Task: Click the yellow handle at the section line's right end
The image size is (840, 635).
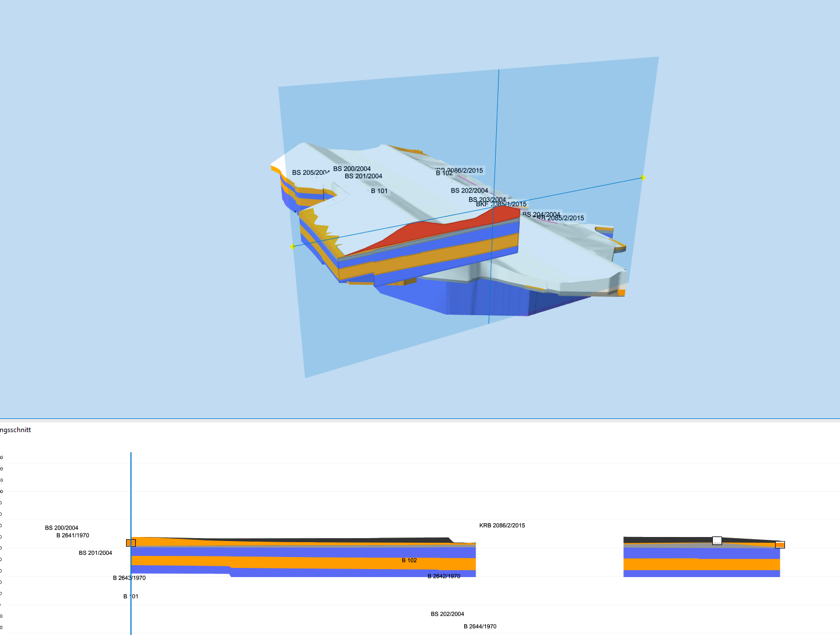Action: 643,178
